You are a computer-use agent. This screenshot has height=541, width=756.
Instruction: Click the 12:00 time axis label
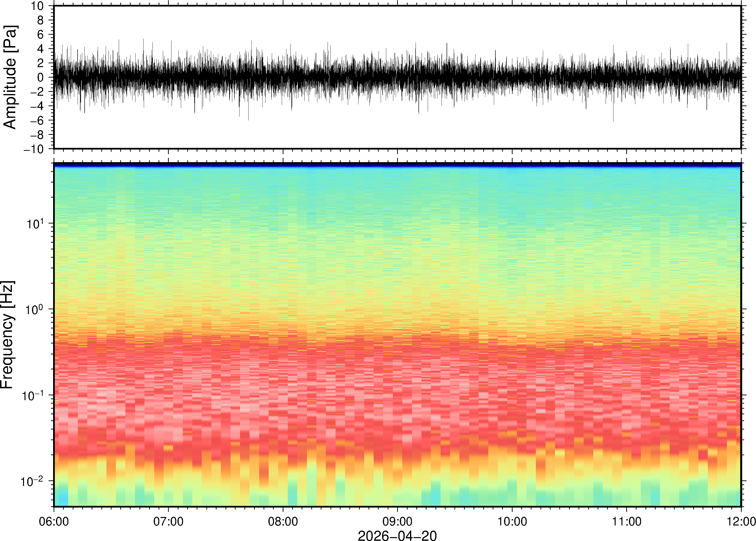coord(741,521)
